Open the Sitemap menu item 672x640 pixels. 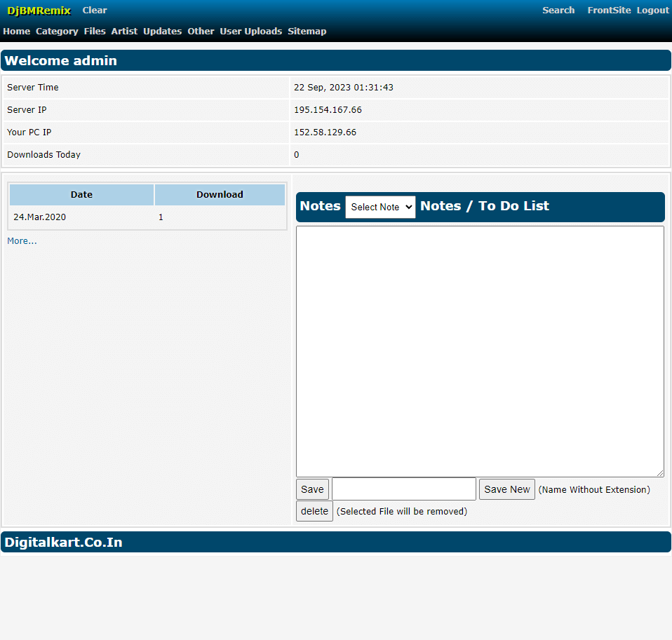(307, 32)
